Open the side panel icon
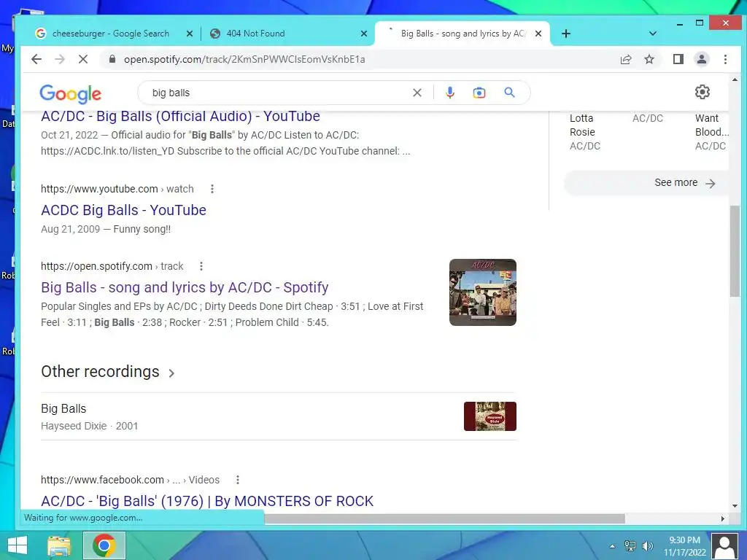Screen dimensions: 747x560 [678, 59]
